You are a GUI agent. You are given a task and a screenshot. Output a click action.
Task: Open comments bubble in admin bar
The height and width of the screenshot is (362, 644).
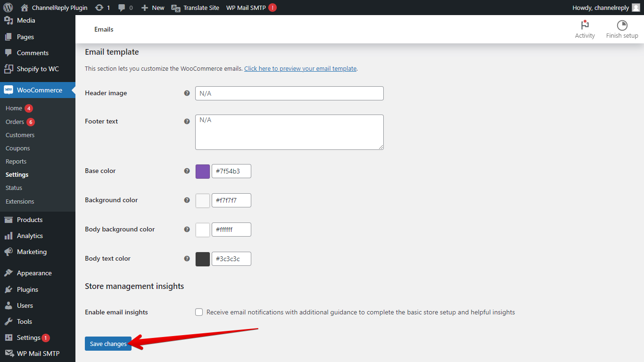point(125,8)
